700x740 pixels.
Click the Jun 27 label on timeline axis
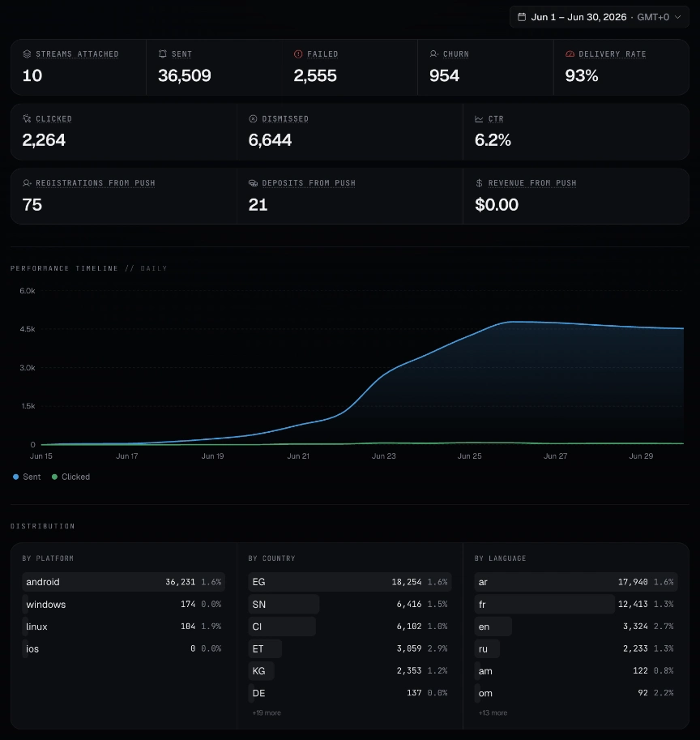tap(555, 456)
